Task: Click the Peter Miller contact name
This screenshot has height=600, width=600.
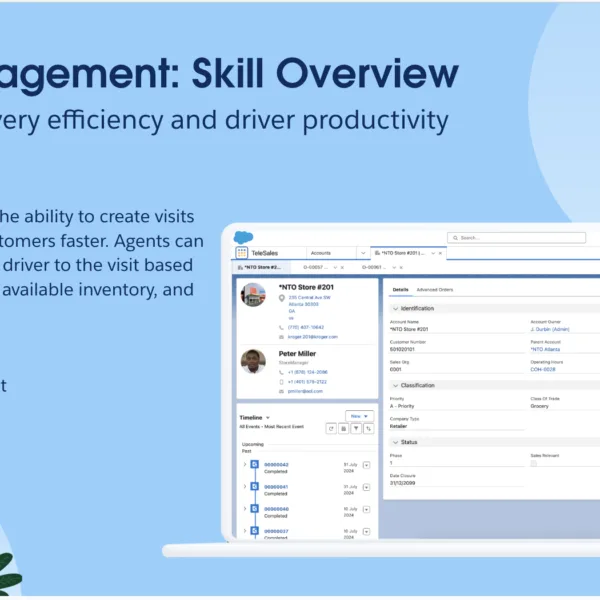Action: coord(297,354)
